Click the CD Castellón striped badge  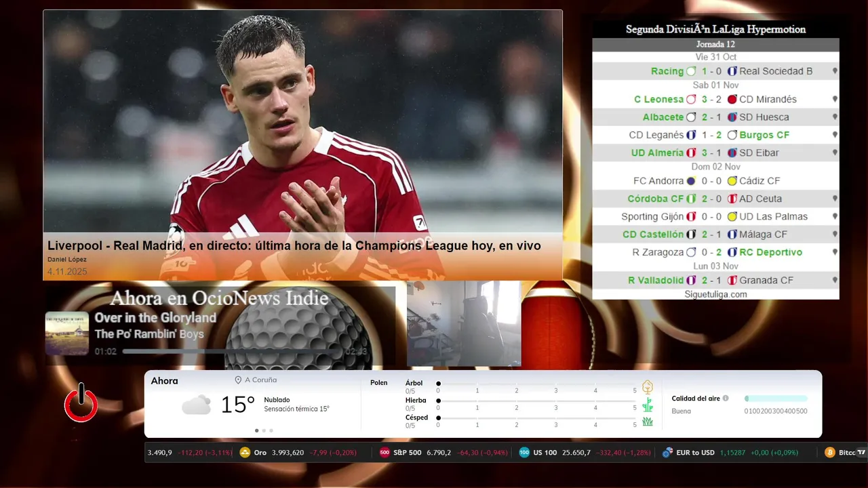[x=691, y=235]
